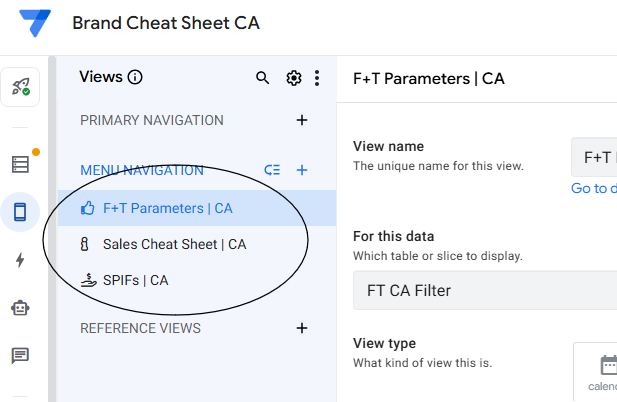Open the chat bubble sidebar icon
Screen dimensions: 617x402
point(20,355)
